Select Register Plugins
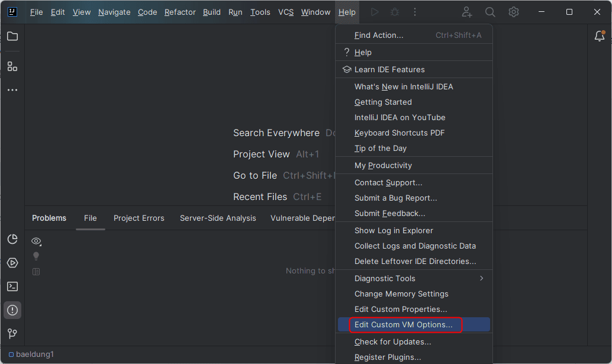 coord(414,357)
